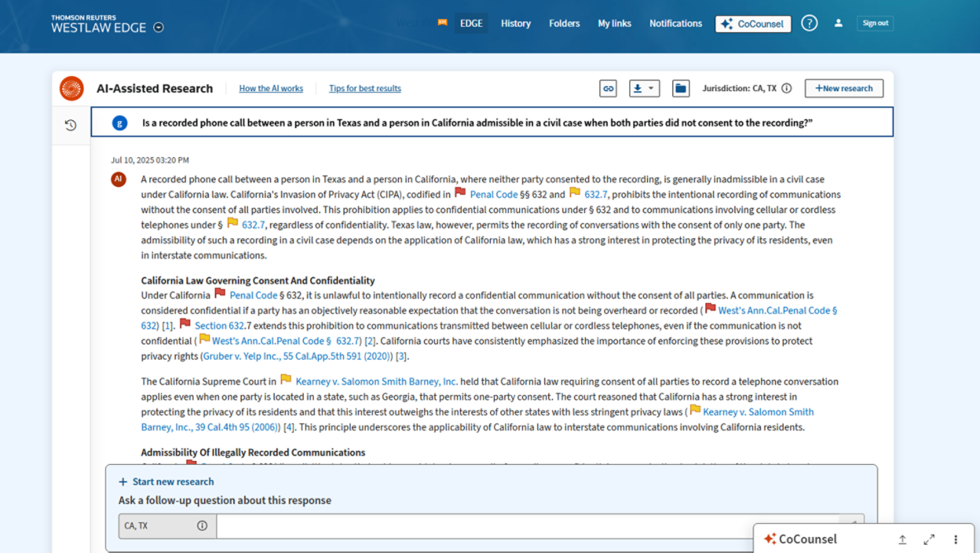Open the History menu item
980x553 pixels.
pyautogui.click(x=515, y=23)
